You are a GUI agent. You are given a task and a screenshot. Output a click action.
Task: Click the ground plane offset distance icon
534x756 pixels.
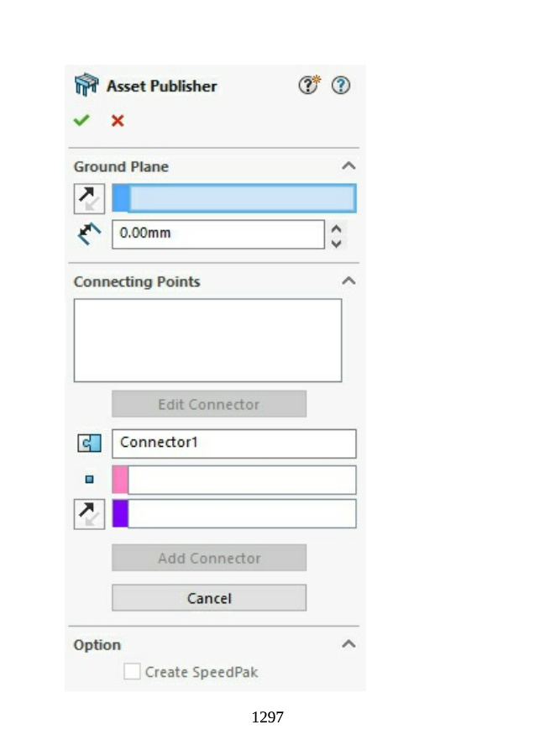pos(89,234)
